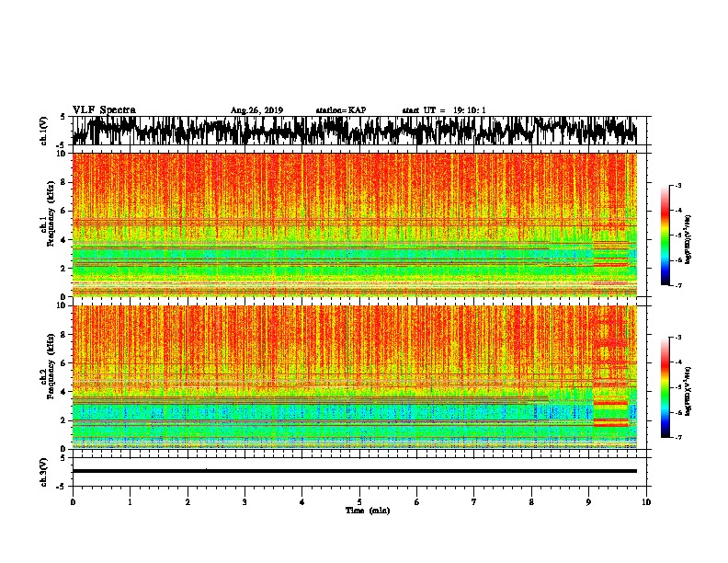Click the "ch.1 Frequency (kHz)" axis label

pyautogui.click(x=51, y=213)
